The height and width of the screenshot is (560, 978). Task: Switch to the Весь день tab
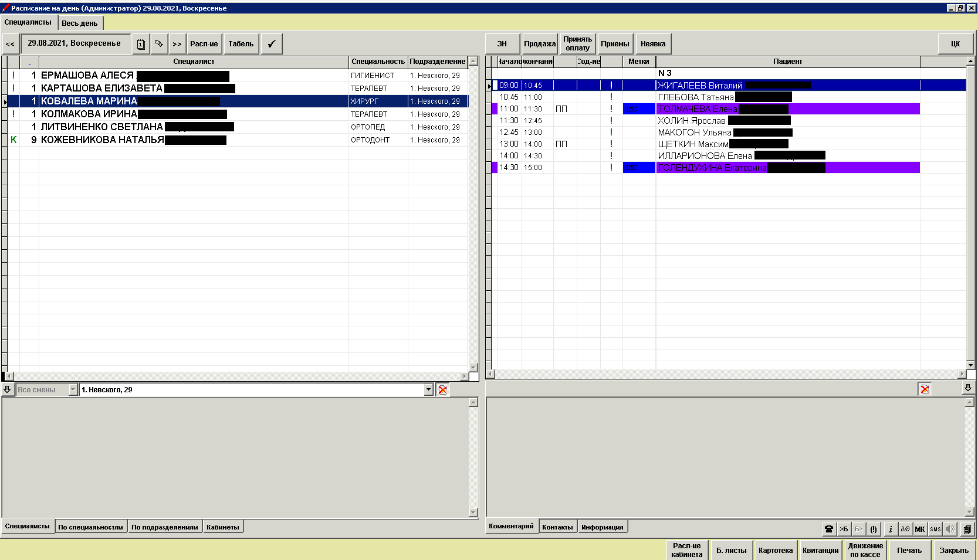click(80, 23)
